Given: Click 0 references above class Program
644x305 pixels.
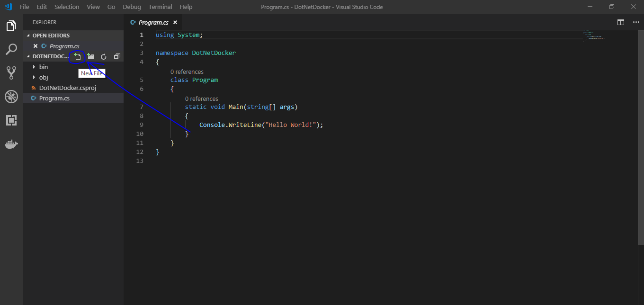Looking at the screenshot, I should 187,72.
